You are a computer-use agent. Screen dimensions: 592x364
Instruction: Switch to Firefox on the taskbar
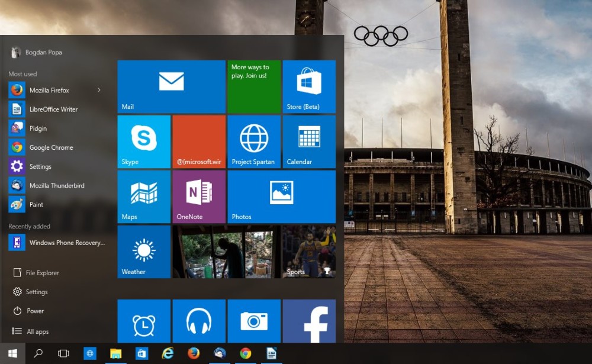click(x=194, y=353)
